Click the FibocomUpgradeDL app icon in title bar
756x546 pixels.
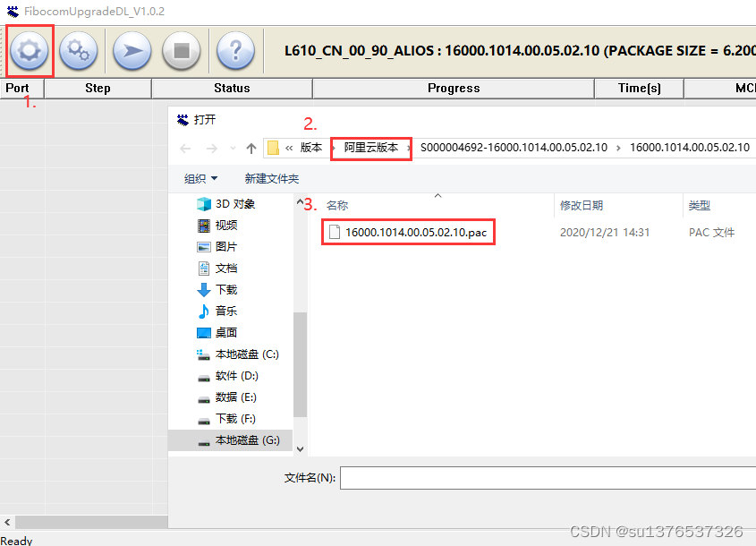pyautogui.click(x=13, y=11)
